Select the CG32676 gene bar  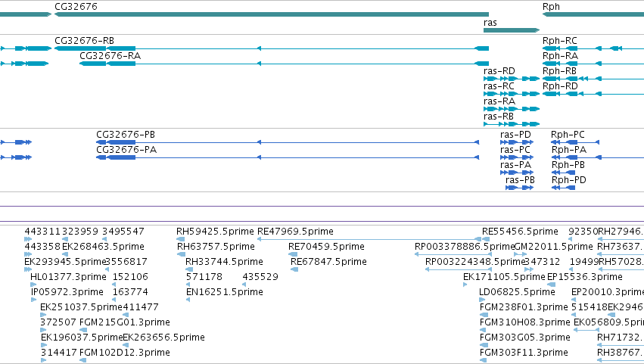click(272, 14)
